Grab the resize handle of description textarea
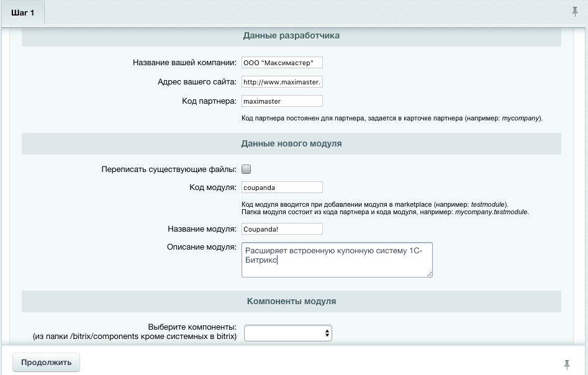The image size is (588, 375). point(428,273)
